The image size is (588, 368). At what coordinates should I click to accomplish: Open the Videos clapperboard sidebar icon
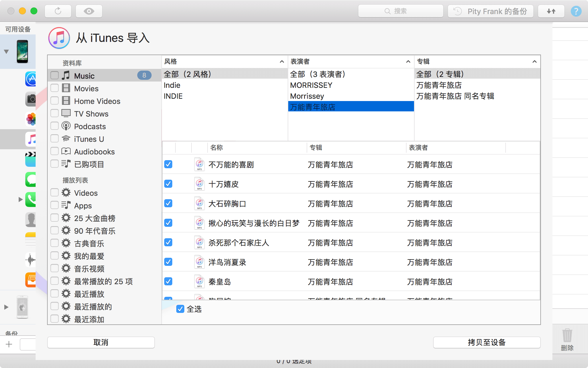click(31, 159)
